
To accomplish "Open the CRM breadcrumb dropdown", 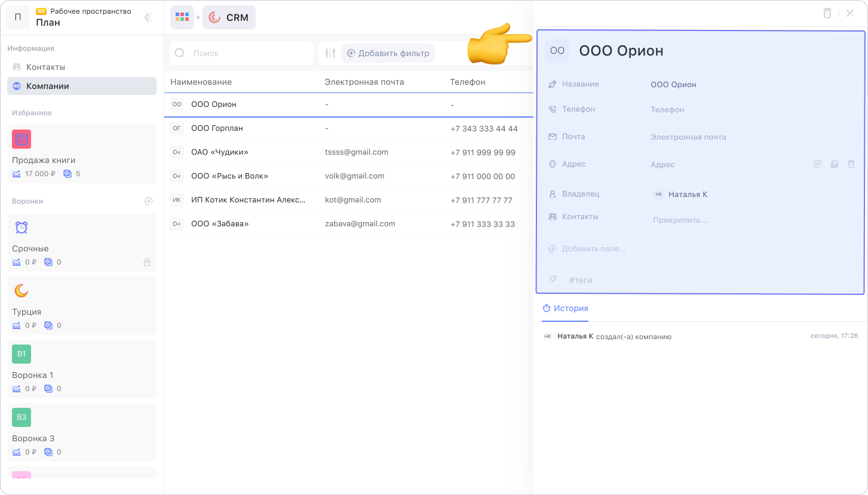I will click(x=229, y=17).
